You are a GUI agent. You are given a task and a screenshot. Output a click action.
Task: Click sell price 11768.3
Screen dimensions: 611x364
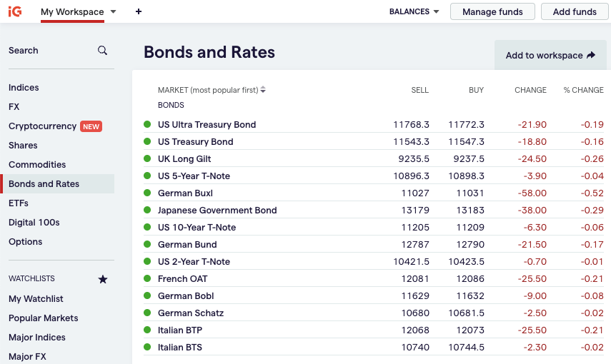tap(411, 125)
